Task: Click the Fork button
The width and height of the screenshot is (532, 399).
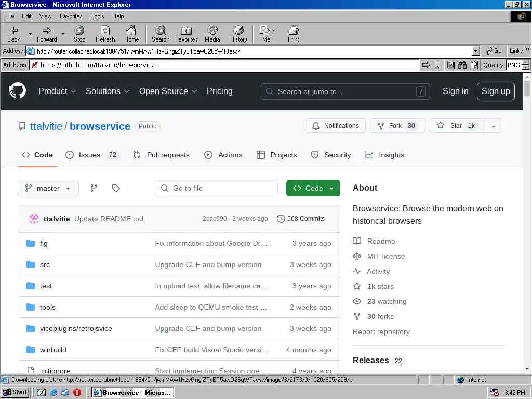Action: (x=397, y=126)
